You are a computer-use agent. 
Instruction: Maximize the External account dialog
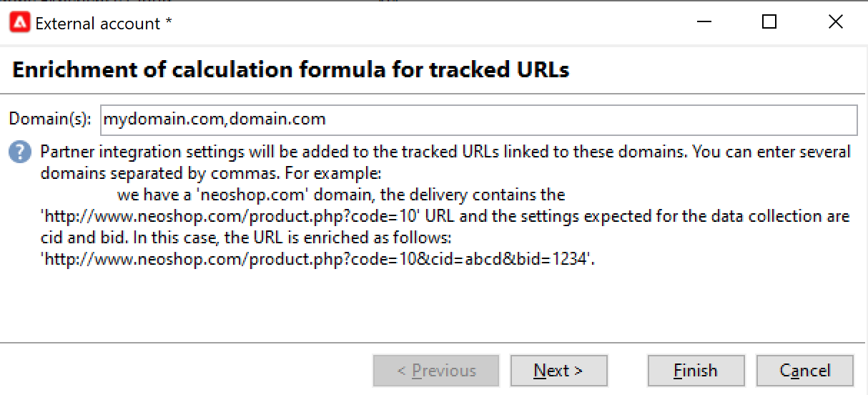(x=769, y=22)
